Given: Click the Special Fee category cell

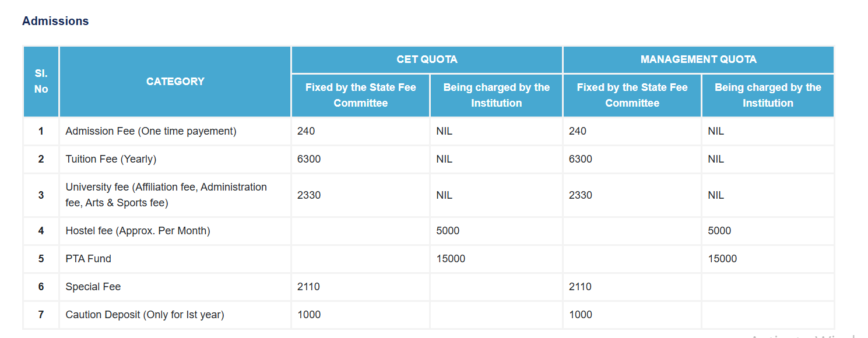Looking at the screenshot, I should coord(175,287).
